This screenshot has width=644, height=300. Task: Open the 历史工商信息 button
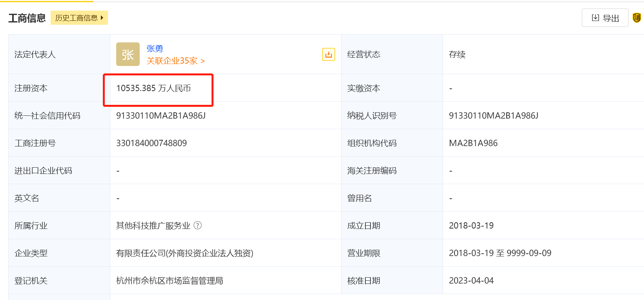(79, 18)
